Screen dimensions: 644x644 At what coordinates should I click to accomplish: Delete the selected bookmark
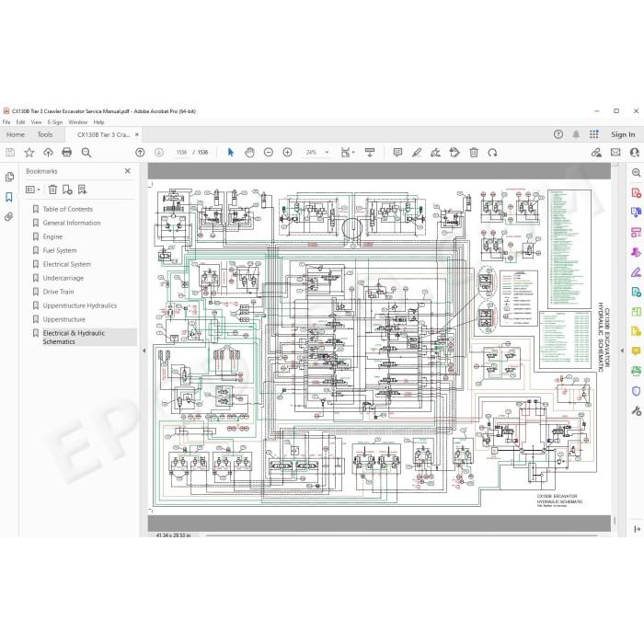coord(52,190)
